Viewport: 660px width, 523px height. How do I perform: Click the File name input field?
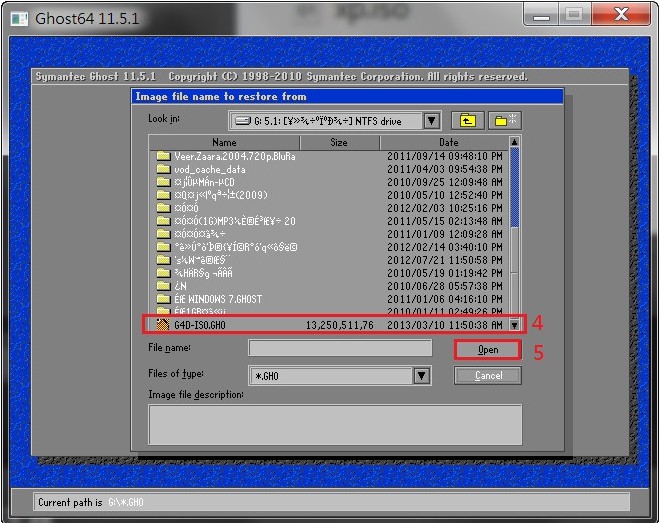tap(340, 348)
